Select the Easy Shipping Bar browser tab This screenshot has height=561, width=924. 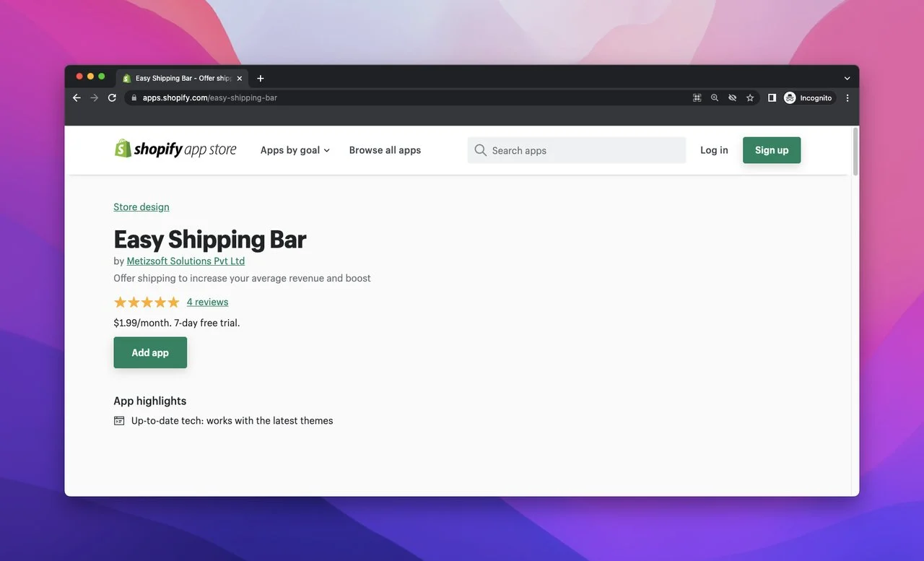[183, 78]
